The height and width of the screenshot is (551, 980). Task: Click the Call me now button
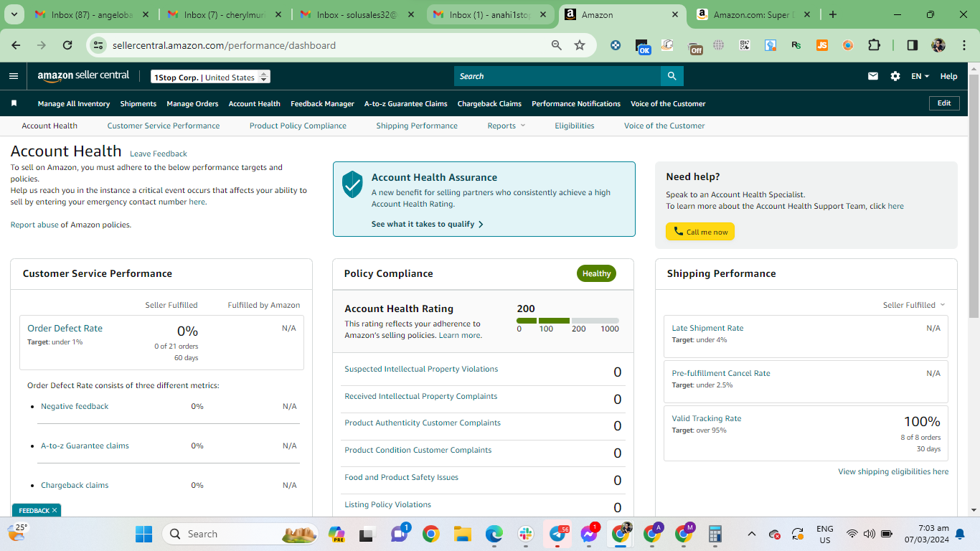tap(700, 232)
